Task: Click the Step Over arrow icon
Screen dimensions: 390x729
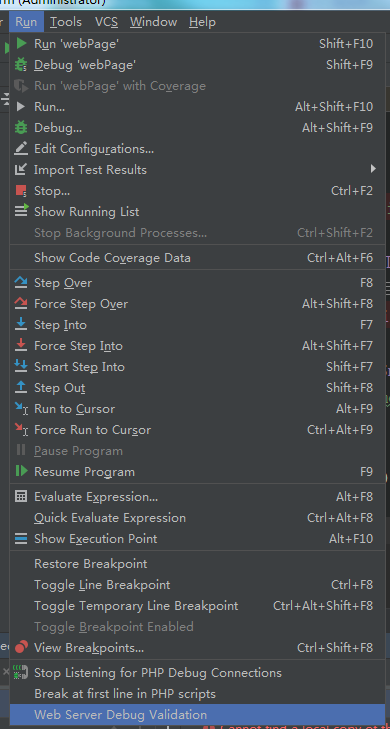Action: click(21, 282)
